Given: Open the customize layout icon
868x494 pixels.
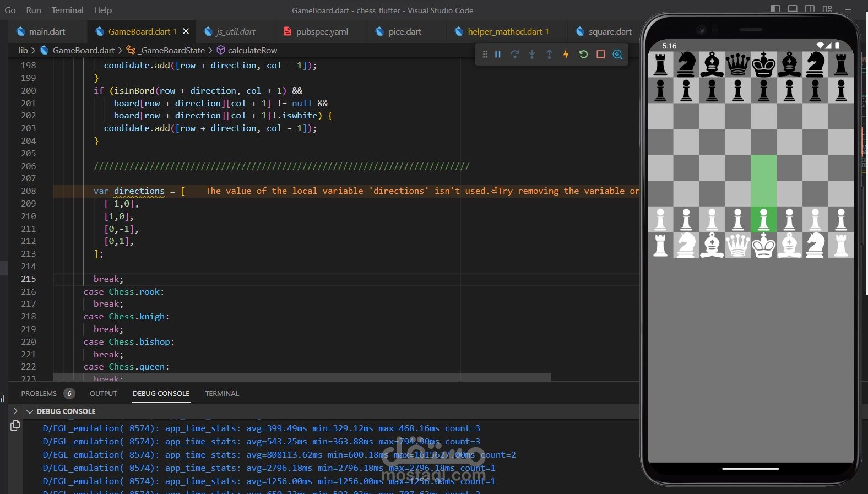Looking at the screenshot, I should click(x=827, y=8).
